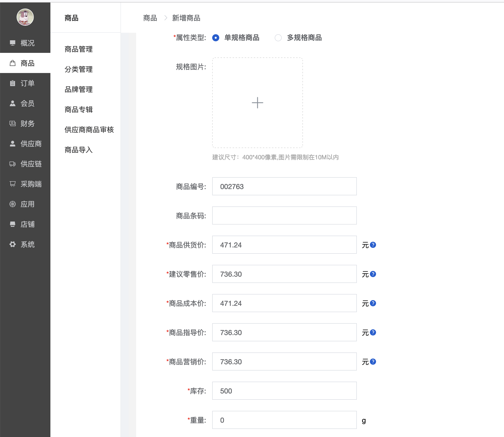Open 商品管理 submenu item
This screenshot has width=504, height=437.
pyautogui.click(x=79, y=49)
